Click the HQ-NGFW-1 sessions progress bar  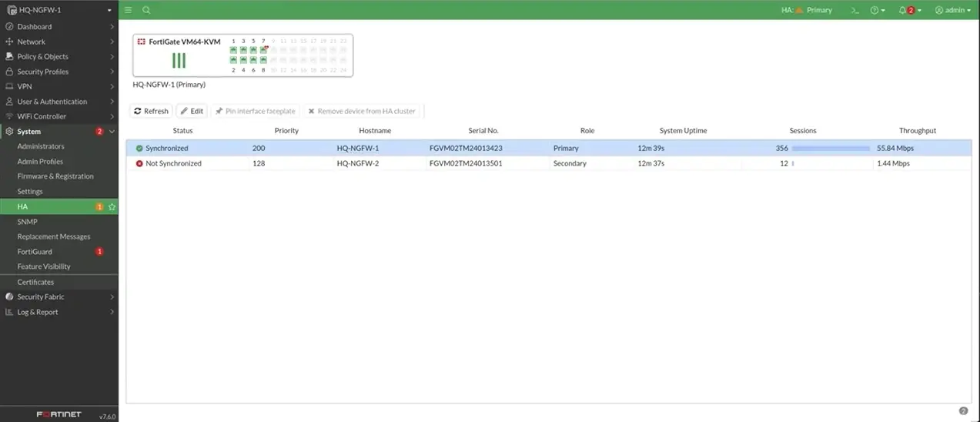point(831,148)
